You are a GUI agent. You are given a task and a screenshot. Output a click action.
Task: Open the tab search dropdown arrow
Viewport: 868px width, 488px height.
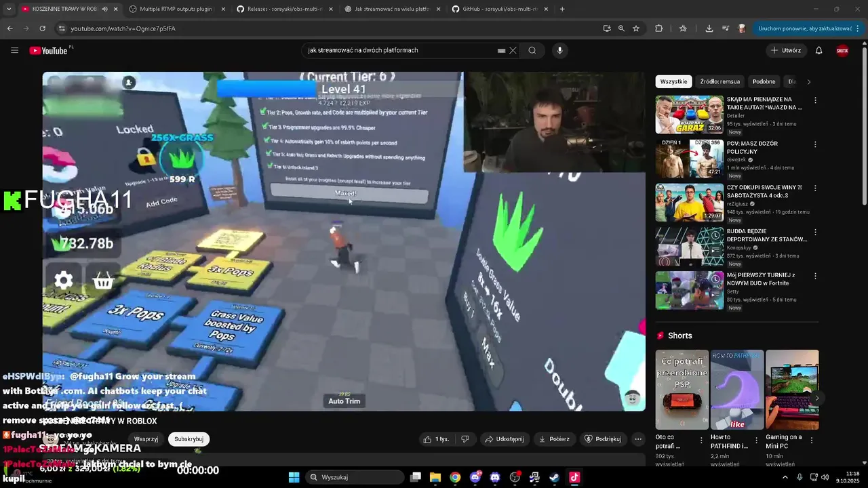[8, 9]
